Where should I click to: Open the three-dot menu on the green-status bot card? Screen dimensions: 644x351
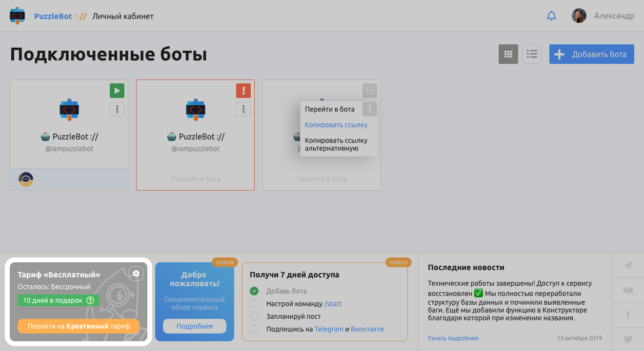117,109
